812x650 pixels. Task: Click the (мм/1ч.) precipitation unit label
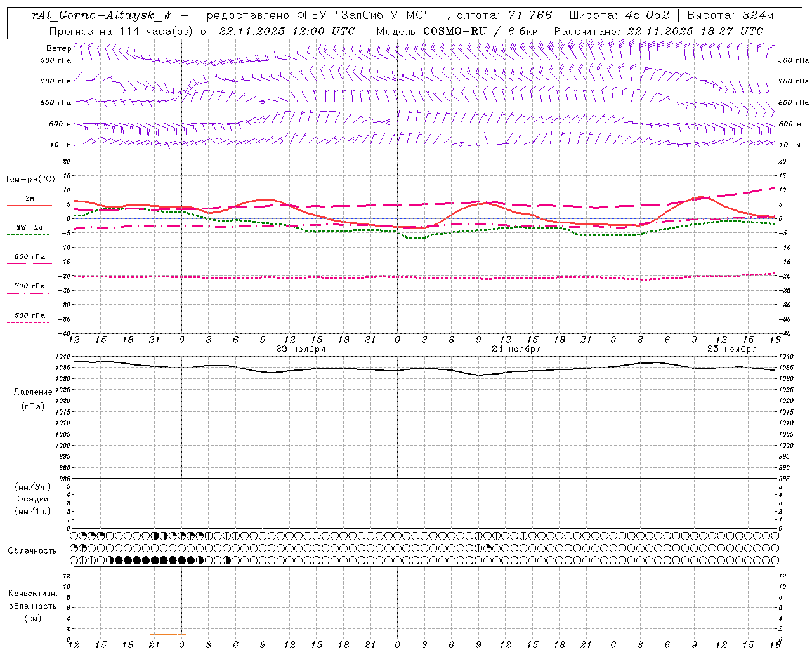(33, 511)
